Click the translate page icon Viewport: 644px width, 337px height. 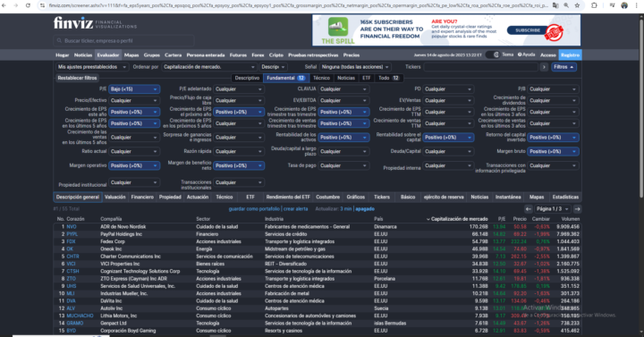pyautogui.click(x=555, y=5)
